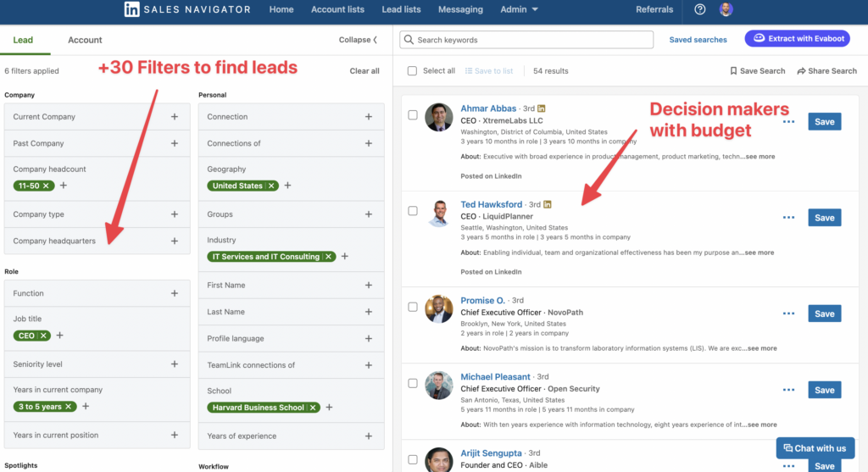Viewport: 868px width, 472px height.
Task: Go to Home in top navigation
Action: (x=281, y=9)
